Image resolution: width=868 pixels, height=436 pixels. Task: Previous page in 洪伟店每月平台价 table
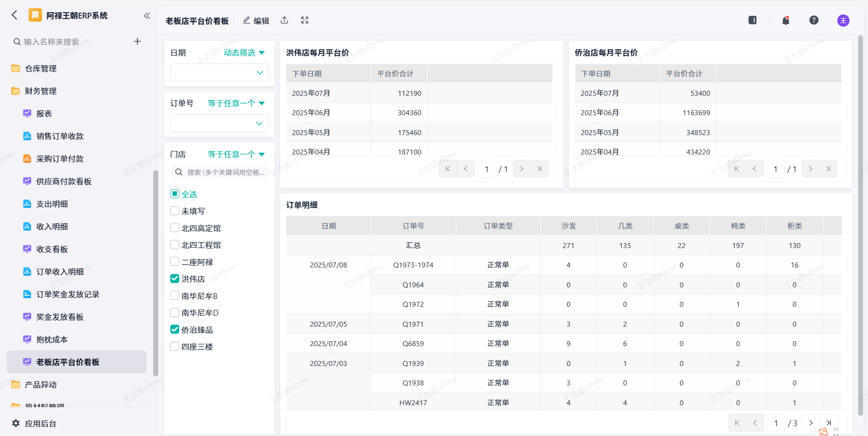pyautogui.click(x=466, y=169)
